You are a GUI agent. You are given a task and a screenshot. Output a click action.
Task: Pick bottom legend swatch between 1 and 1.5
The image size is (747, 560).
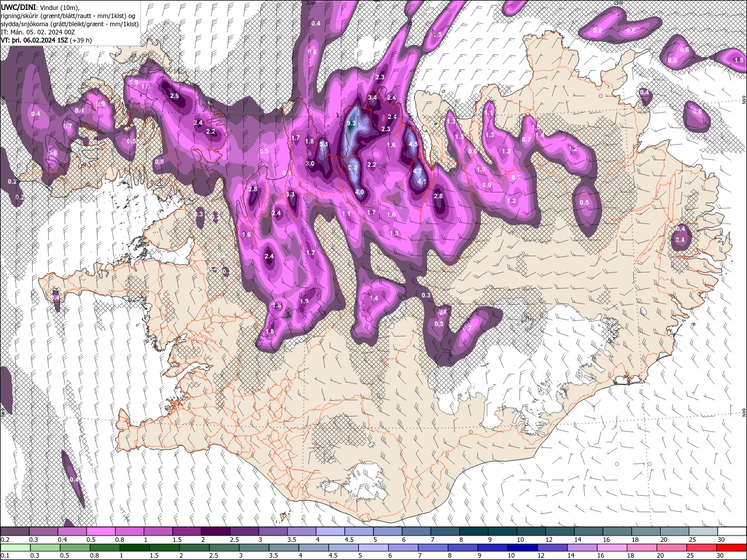click(x=134, y=548)
